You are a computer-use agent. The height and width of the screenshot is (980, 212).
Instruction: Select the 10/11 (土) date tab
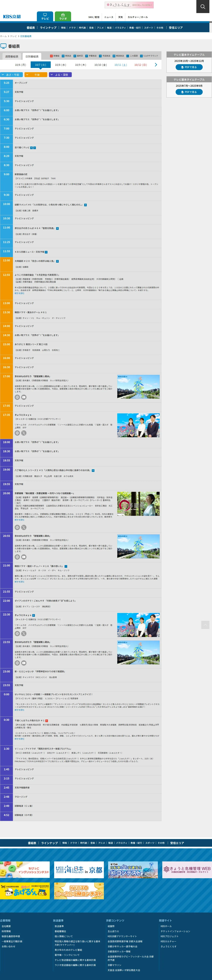click(121, 65)
